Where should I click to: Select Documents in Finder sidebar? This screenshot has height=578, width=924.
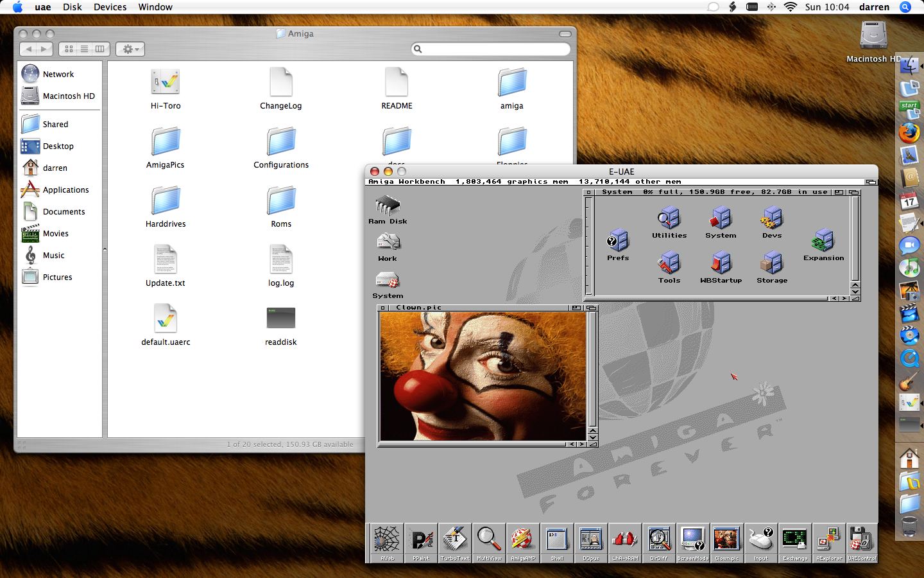tap(60, 211)
